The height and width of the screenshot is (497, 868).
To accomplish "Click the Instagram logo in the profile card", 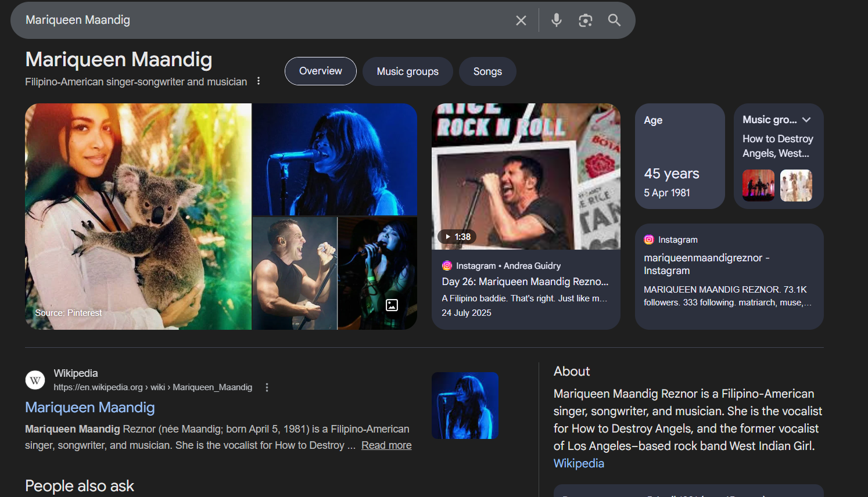I will [x=649, y=240].
